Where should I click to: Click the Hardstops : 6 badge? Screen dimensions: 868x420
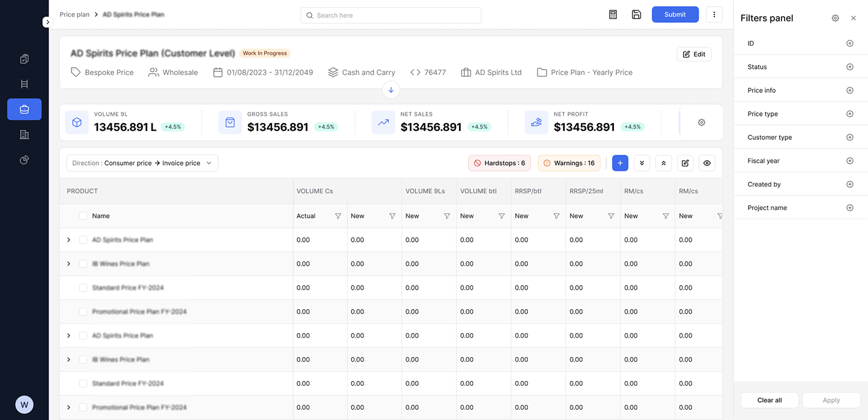coord(499,163)
